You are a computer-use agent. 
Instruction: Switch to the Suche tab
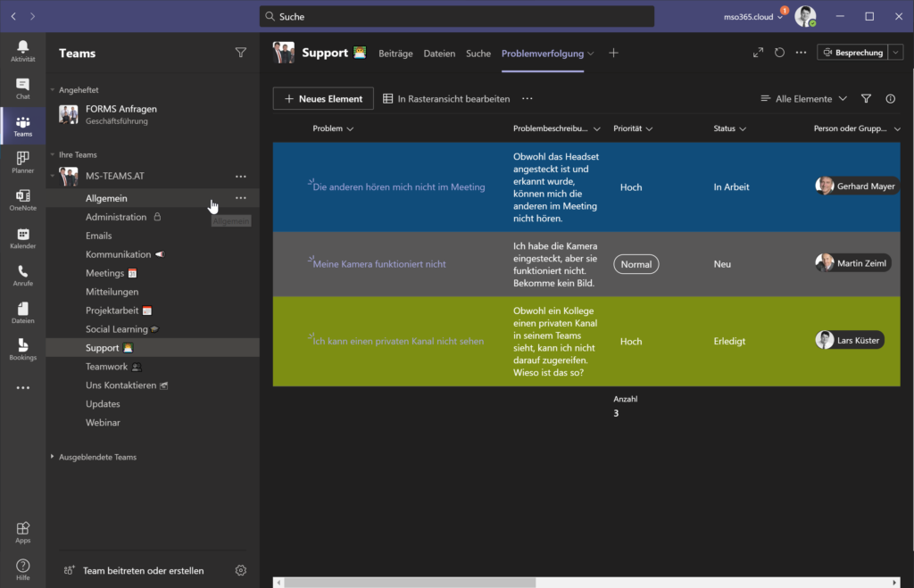pos(478,53)
